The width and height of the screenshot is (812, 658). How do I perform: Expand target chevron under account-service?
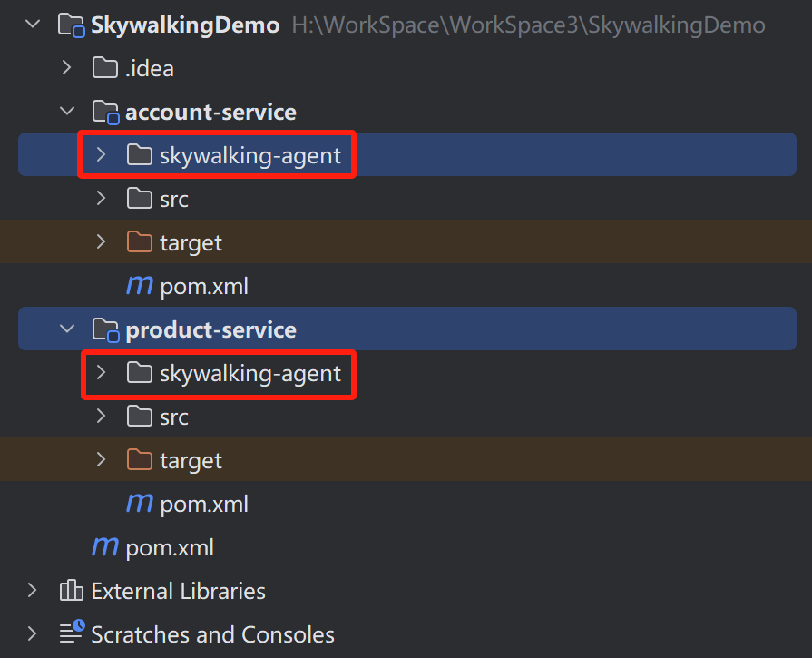[x=101, y=241]
